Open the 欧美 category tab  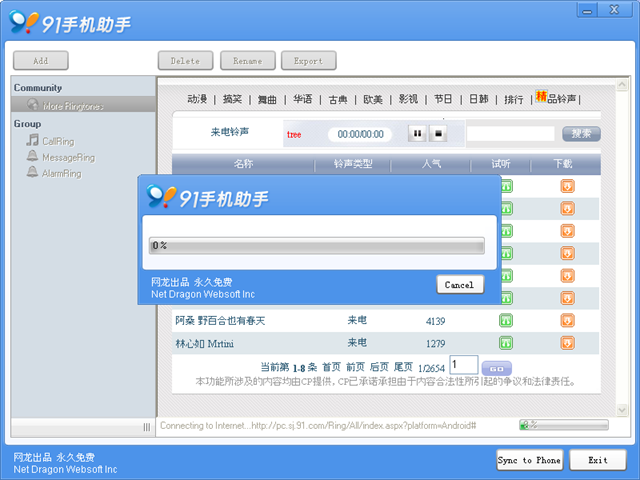[373, 99]
